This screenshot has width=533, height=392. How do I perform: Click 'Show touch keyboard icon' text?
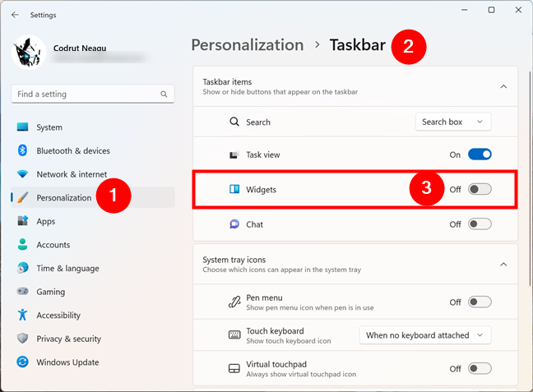point(289,341)
